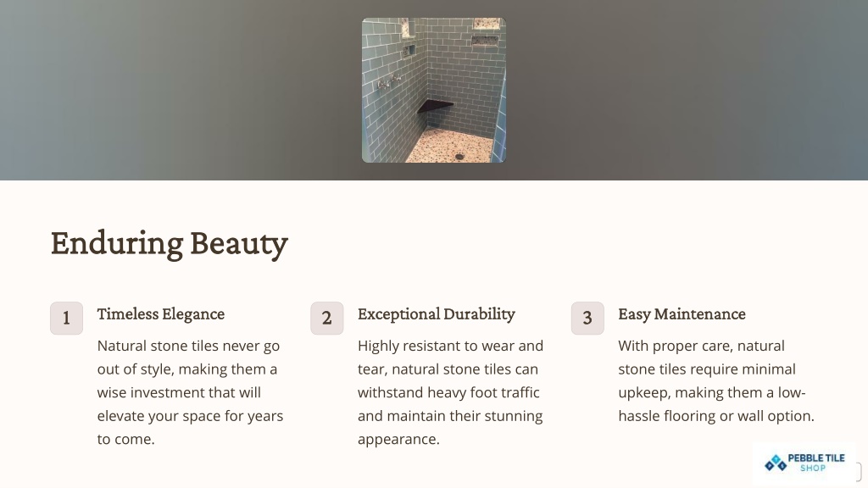The height and width of the screenshot is (488, 868).
Task: Click the word 'appearance.' in the second column
Action: click(x=398, y=440)
